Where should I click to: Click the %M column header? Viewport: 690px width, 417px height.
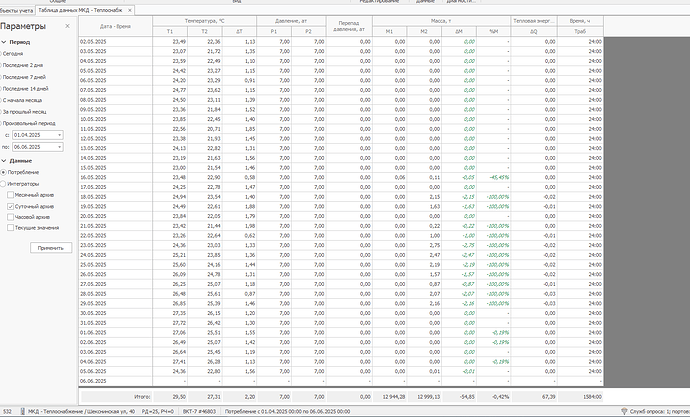pos(494,32)
